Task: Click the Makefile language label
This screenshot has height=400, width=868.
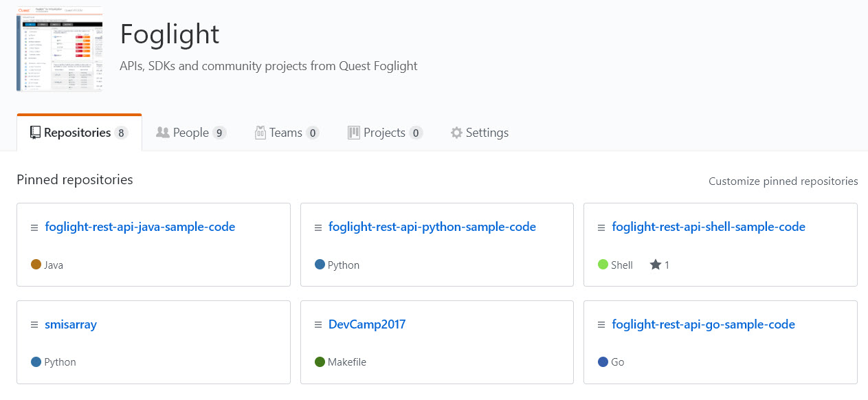Action: [x=347, y=362]
